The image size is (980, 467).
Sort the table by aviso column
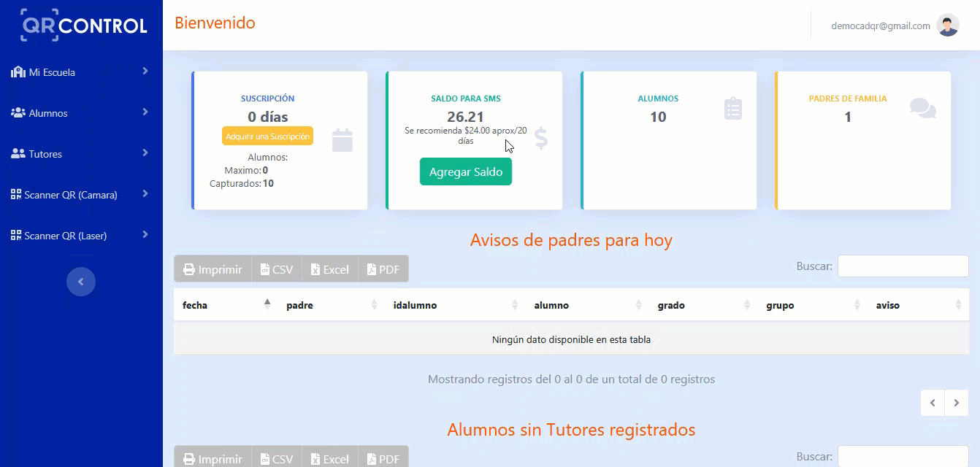[917, 306]
